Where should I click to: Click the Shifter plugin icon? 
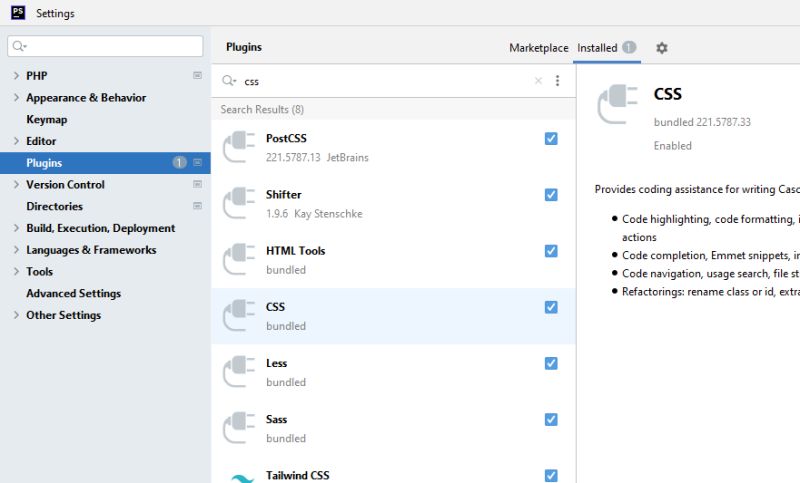[238, 203]
